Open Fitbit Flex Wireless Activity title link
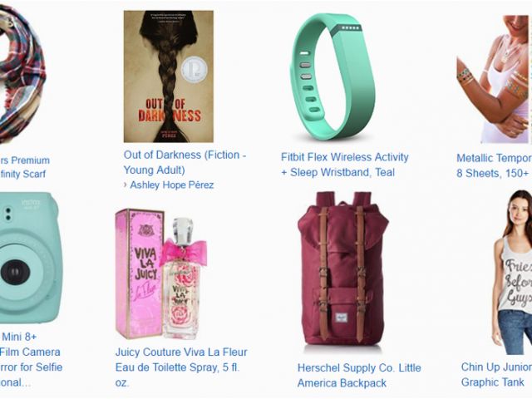 pyautogui.click(x=345, y=165)
